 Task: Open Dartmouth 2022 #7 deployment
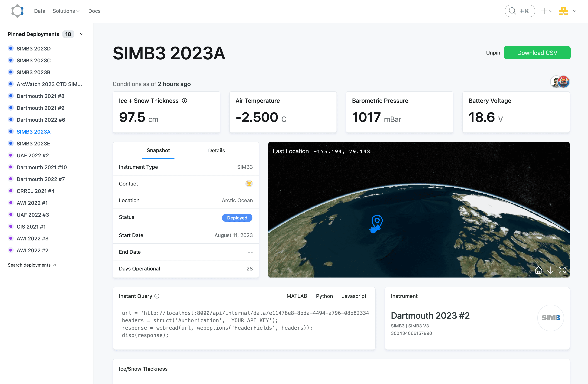pyautogui.click(x=40, y=179)
